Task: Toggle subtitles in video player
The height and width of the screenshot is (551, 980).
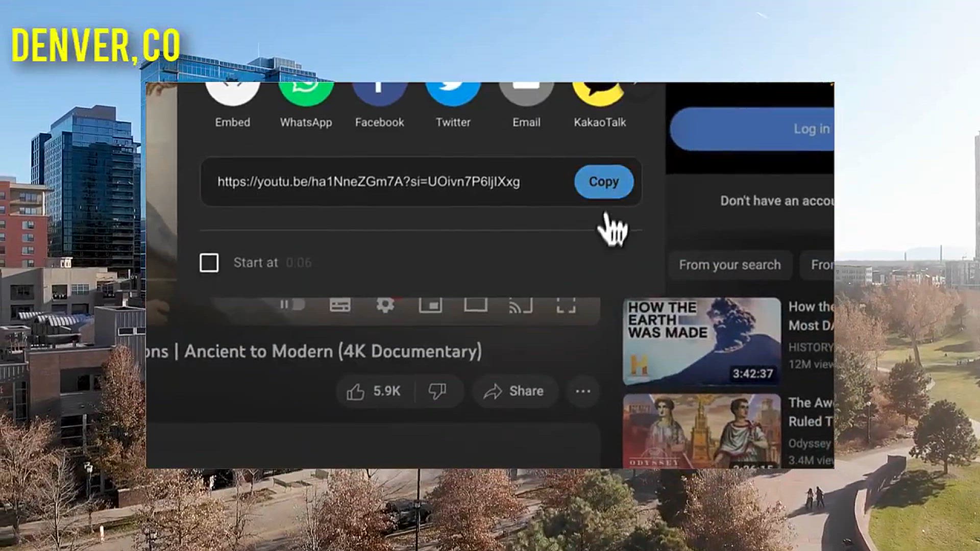Action: [x=340, y=305]
